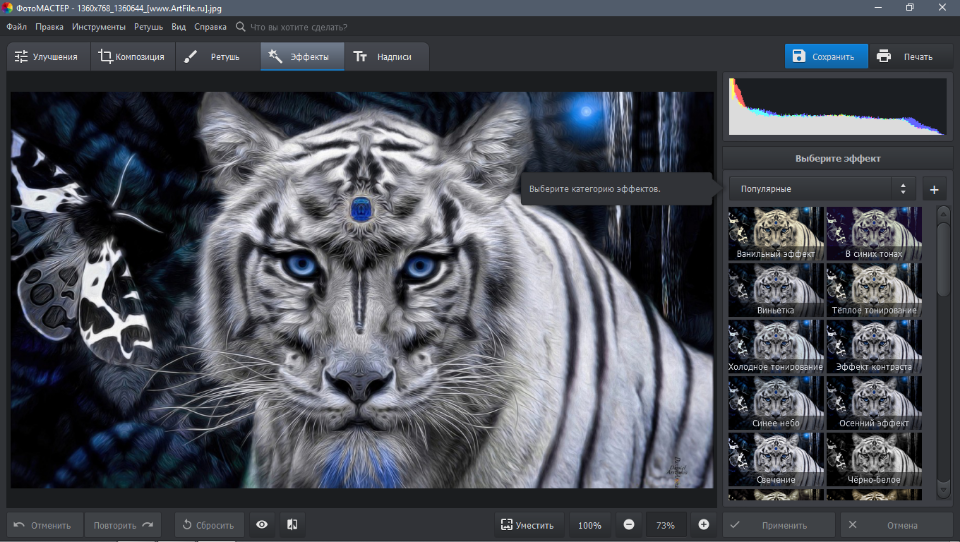Open the Ретушь menu in menu bar
Screen dimensions: 960x542
click(x=149, y=27)
